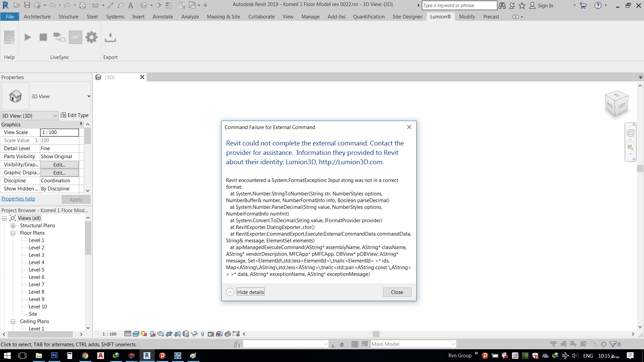Select the Text tool A icon

click(x=131, y=5)
